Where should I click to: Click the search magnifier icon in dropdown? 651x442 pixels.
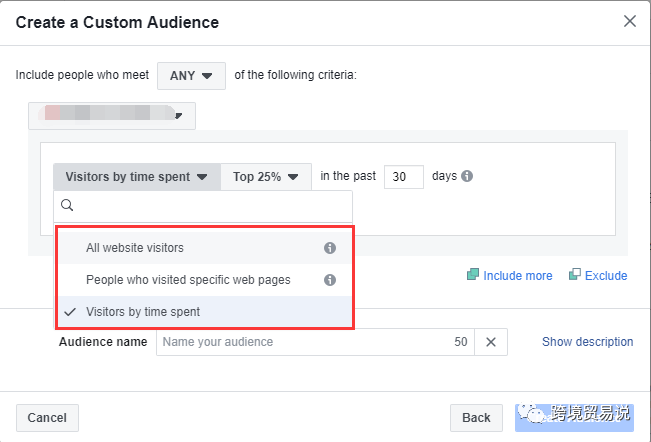[x=67, y=206]
